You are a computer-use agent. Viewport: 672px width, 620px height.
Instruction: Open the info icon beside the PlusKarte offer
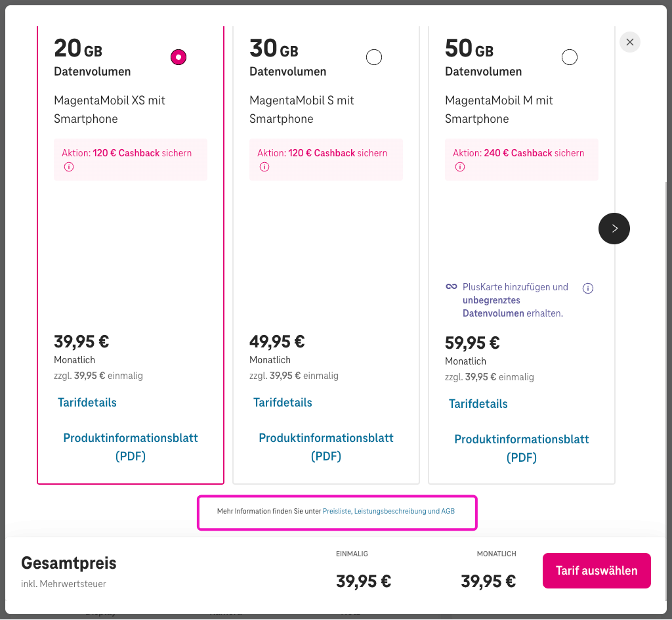(587, 288)
